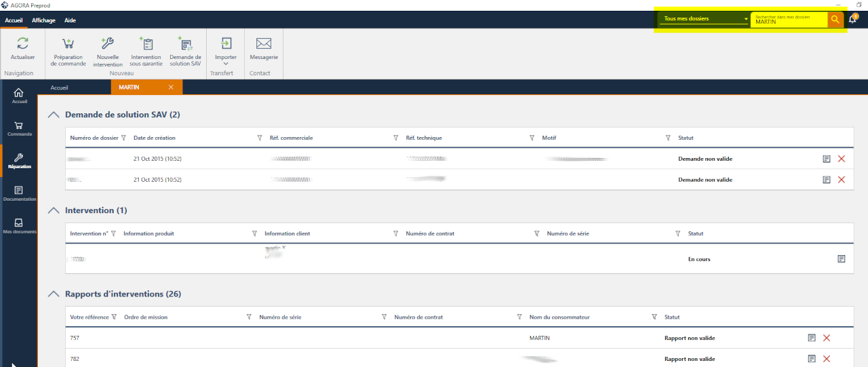Open the Messagerie envelope icon
The width and height of the screenshot is (868, 367).
[264, 44]
